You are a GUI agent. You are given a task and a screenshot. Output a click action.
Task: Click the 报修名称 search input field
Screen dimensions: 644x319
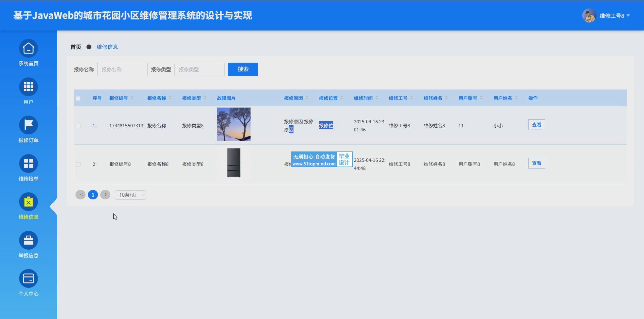[122, 69]
